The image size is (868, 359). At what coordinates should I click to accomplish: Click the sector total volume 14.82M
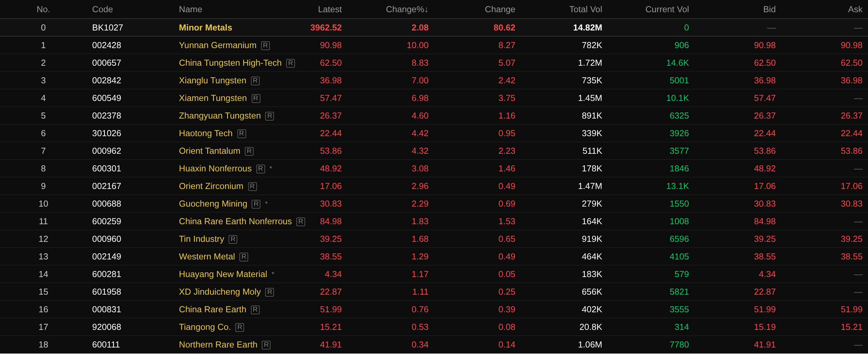tap(588, 27)
